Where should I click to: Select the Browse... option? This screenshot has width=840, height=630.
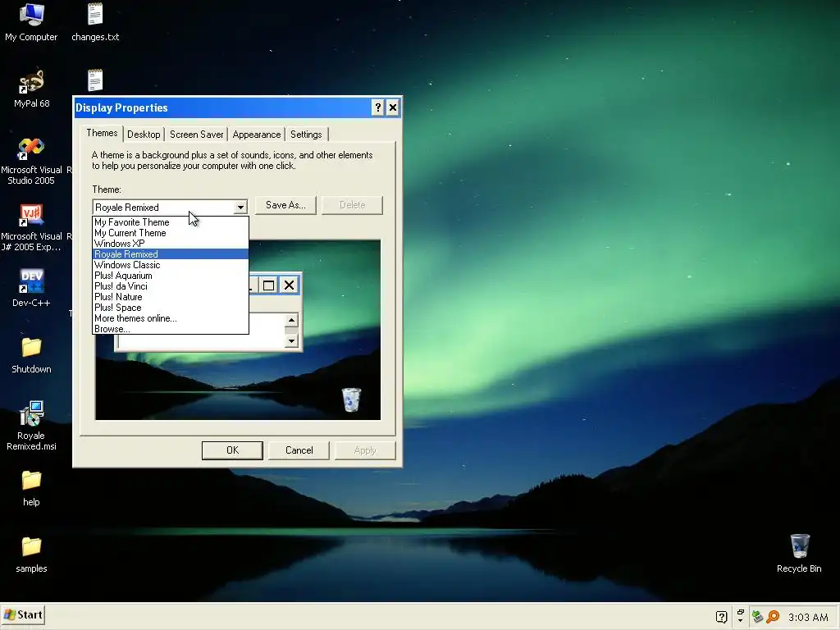click(171, 328)
